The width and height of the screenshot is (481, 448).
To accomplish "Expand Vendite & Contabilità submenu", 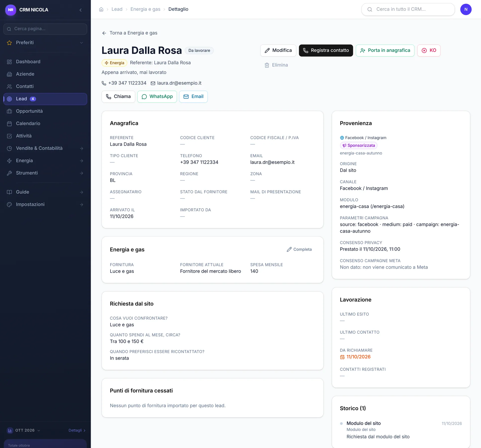I will click(45, 148).
